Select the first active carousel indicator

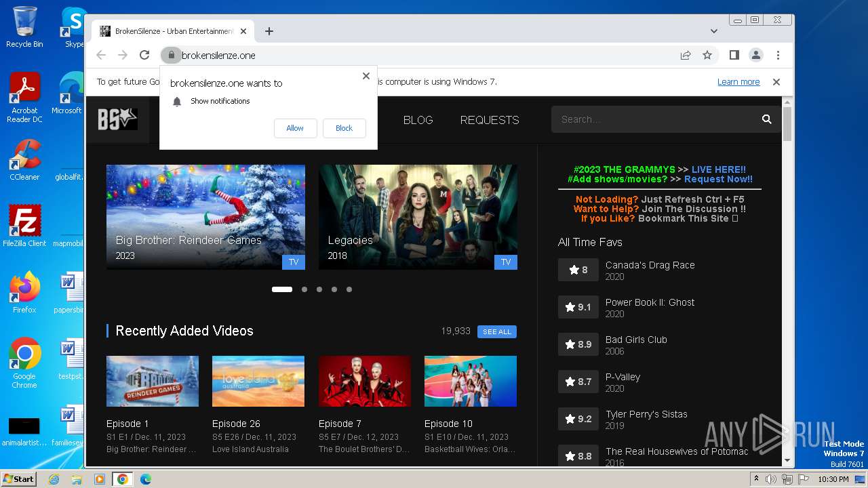coord(282,289)
